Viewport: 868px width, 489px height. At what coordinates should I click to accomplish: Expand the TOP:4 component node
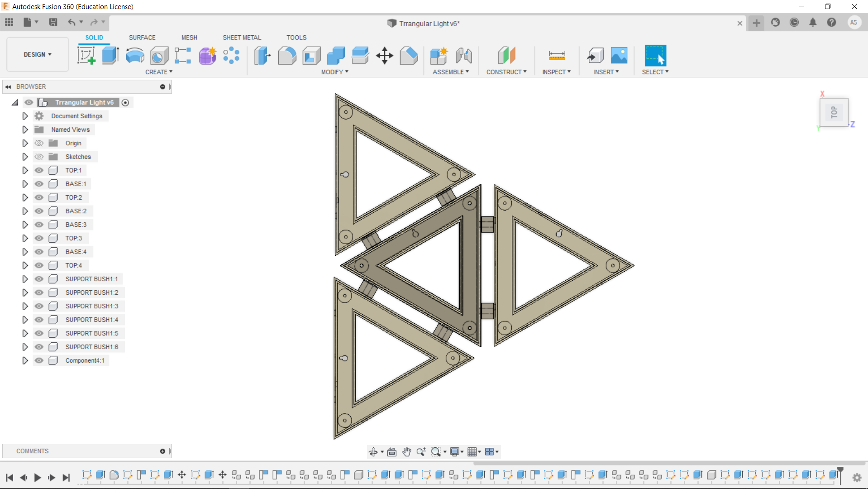[25, 265]
